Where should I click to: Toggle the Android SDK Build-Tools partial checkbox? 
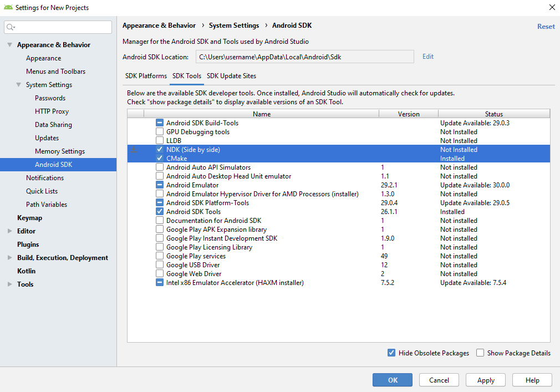pyautogui.click(x=160, y=123)
